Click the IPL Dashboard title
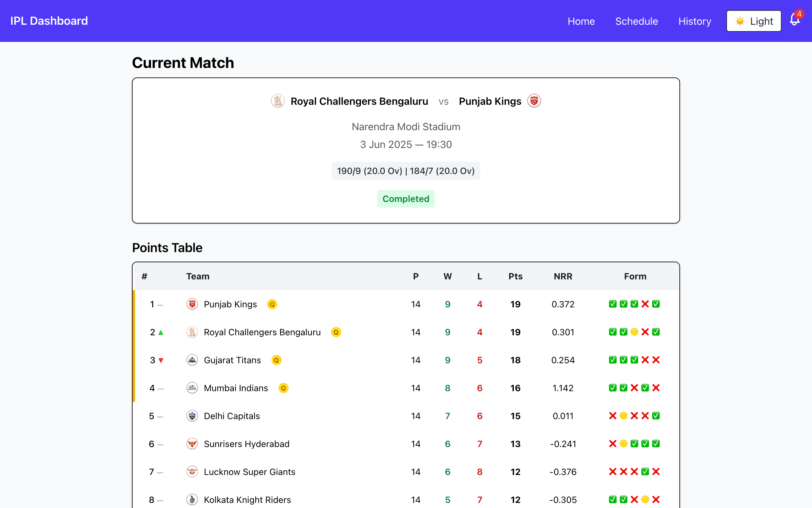The width and height of the screenshot is (812, 508). click(x=49, y=21)
